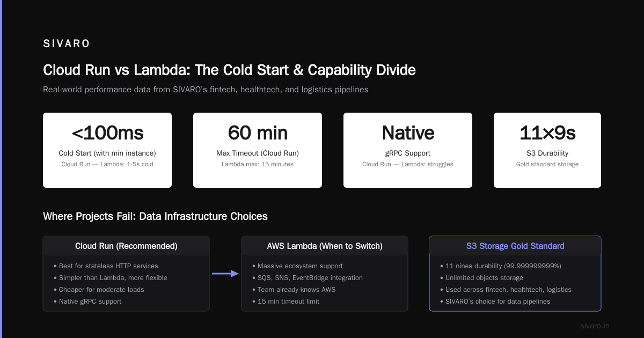The height and width of the screenshot is (338, 644).
Task: Click the SIVARO brand name
Action: (x=67, y=44)
